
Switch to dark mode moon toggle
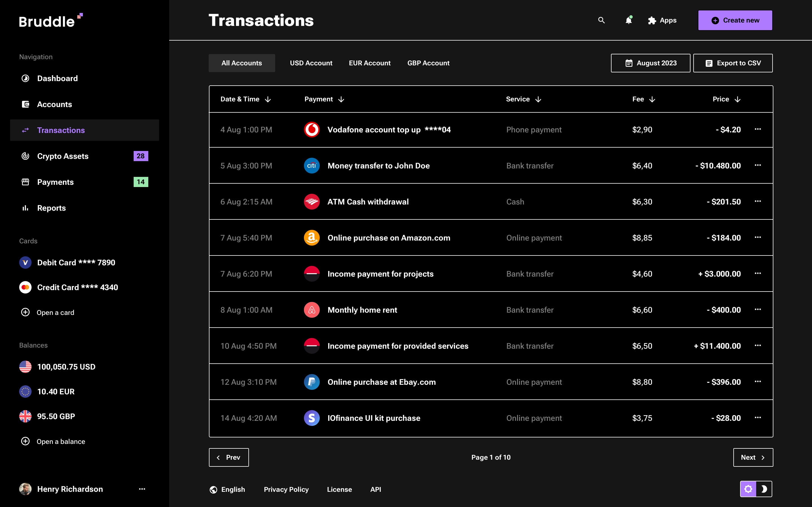764,489
